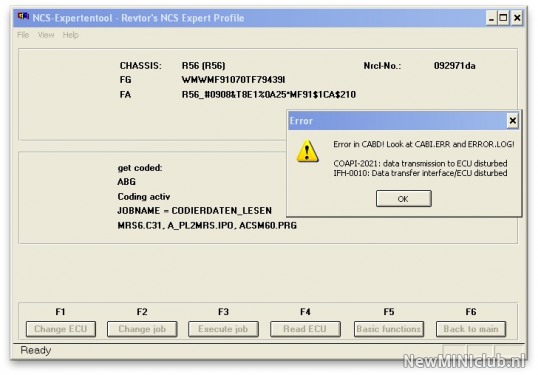Click the COAPI-2021 error message line
This screenshot has width=538, height=375.
420,163
